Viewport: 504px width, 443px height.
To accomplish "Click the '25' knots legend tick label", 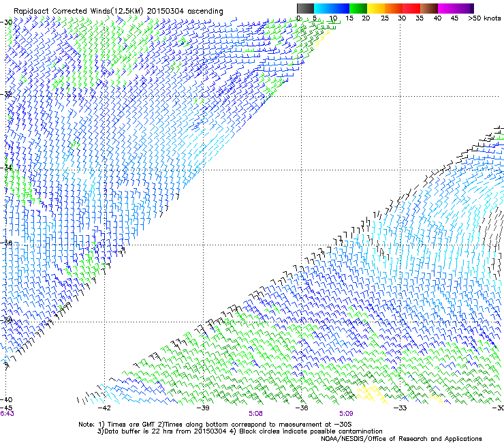I will pyautogui.click(x=385, y=18).
